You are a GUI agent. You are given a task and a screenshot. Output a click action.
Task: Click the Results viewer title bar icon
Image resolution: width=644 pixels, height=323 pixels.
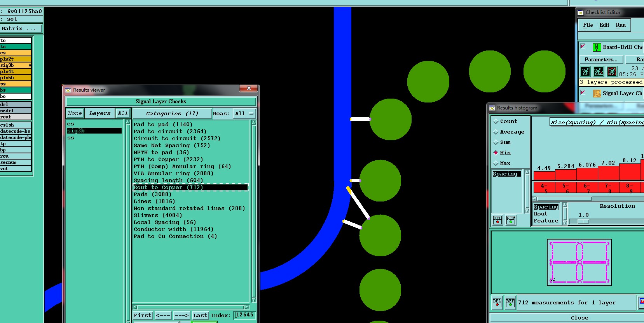(x=68, y=90)
